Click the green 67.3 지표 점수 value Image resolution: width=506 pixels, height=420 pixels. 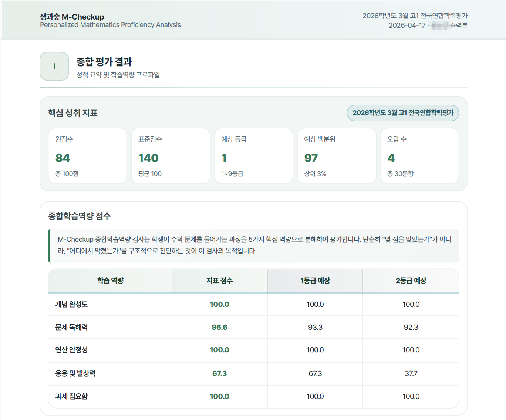pos(219,373)
